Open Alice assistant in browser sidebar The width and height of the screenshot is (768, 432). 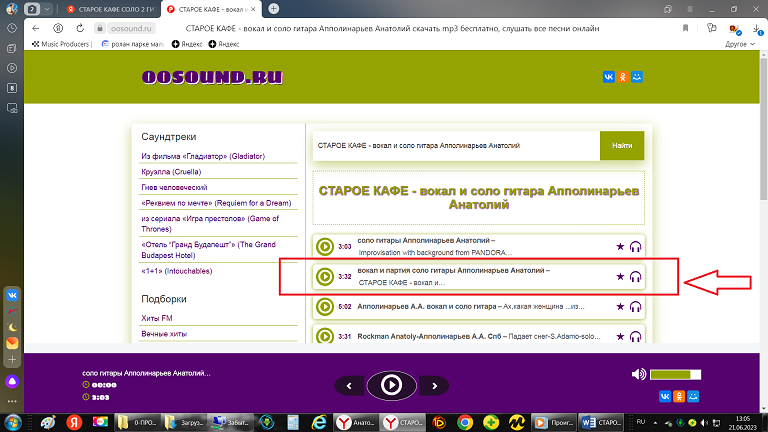12,382
